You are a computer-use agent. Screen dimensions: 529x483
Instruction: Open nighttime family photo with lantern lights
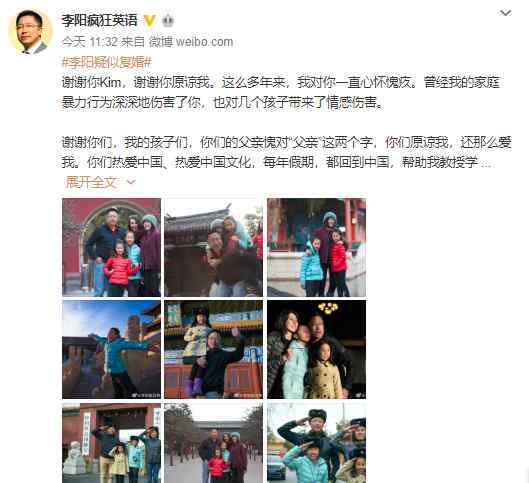click(x=316, y=349)
